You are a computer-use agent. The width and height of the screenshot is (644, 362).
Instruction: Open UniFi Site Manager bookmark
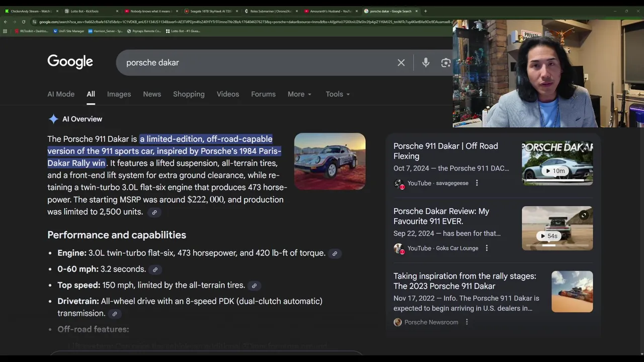tap(68, 31)
